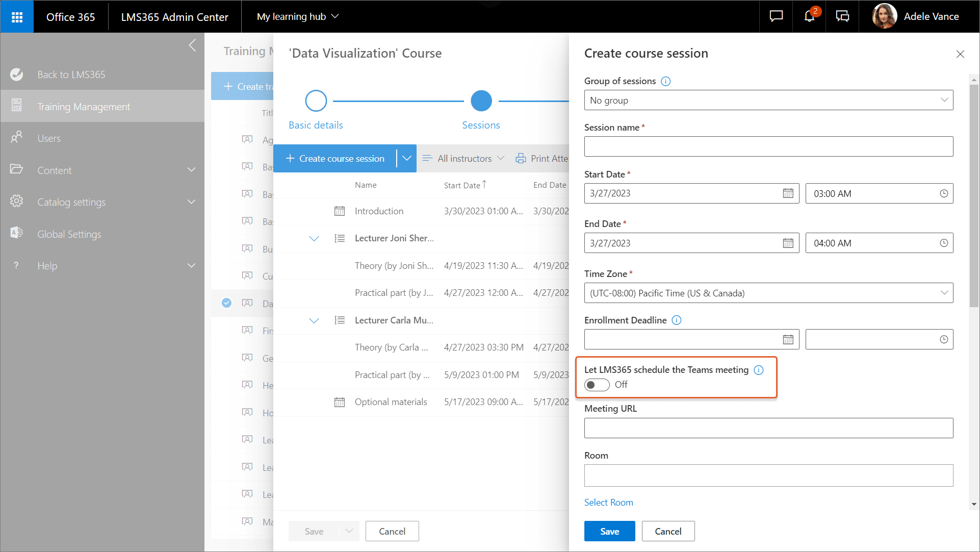The image size is (980, 552).
Task: Enable the LMS365 Teams meeting toggle
Action: [597, 385]
